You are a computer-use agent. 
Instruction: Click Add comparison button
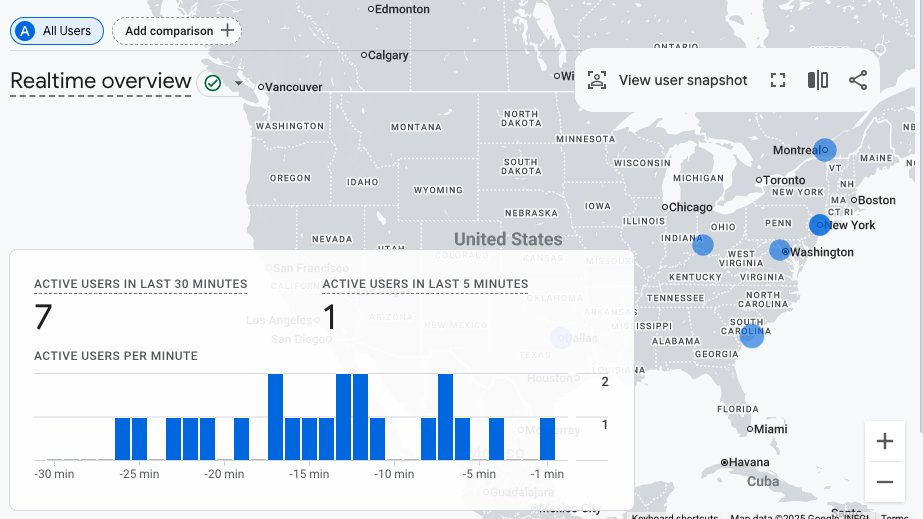pos(177,31)
